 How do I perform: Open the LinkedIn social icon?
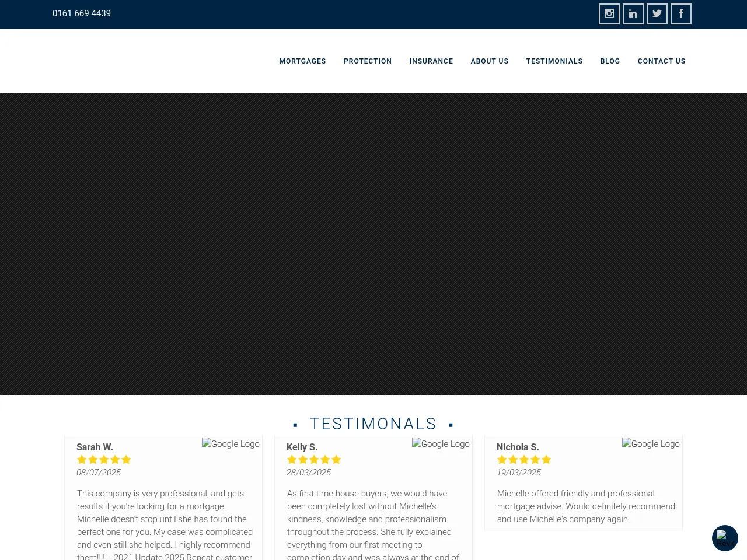633,14
